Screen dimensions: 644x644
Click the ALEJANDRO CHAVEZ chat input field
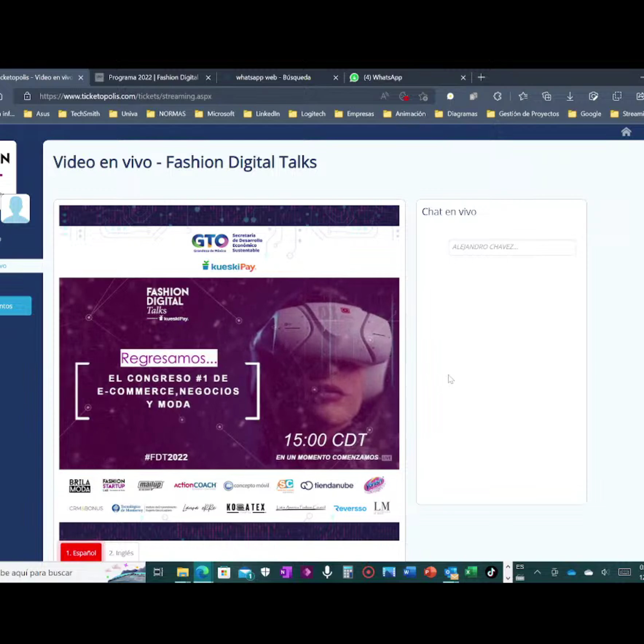[x=512, y=247]
